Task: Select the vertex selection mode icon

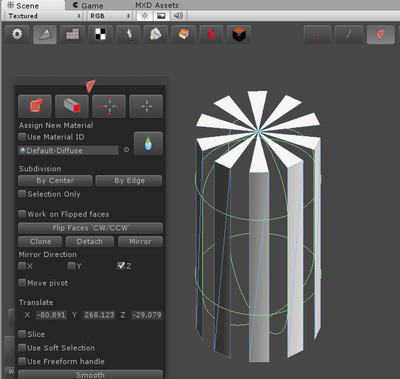Action: (317, 34)
